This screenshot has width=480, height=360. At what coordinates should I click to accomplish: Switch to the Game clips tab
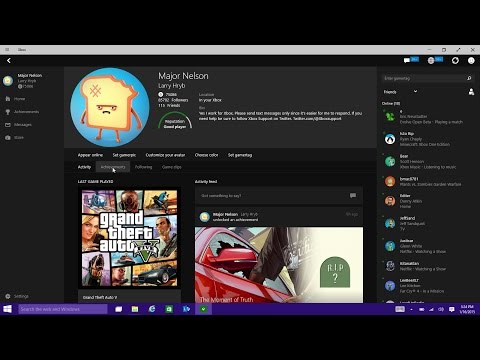pos(172,167)
